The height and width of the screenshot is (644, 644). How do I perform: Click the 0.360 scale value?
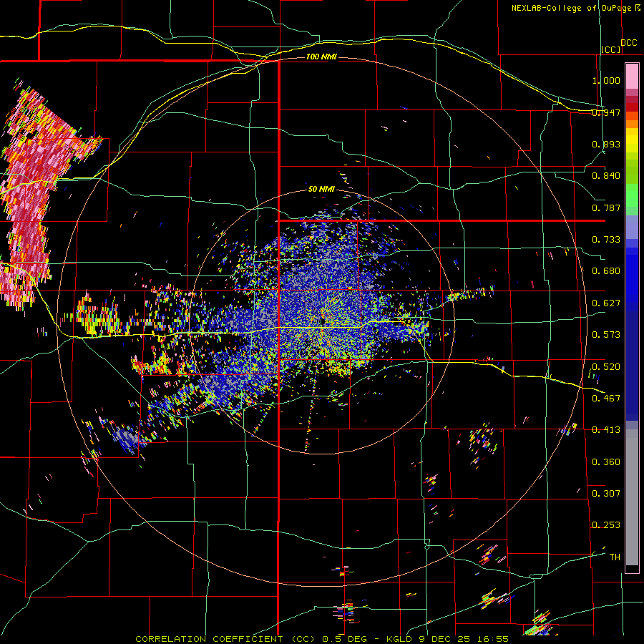606,462
